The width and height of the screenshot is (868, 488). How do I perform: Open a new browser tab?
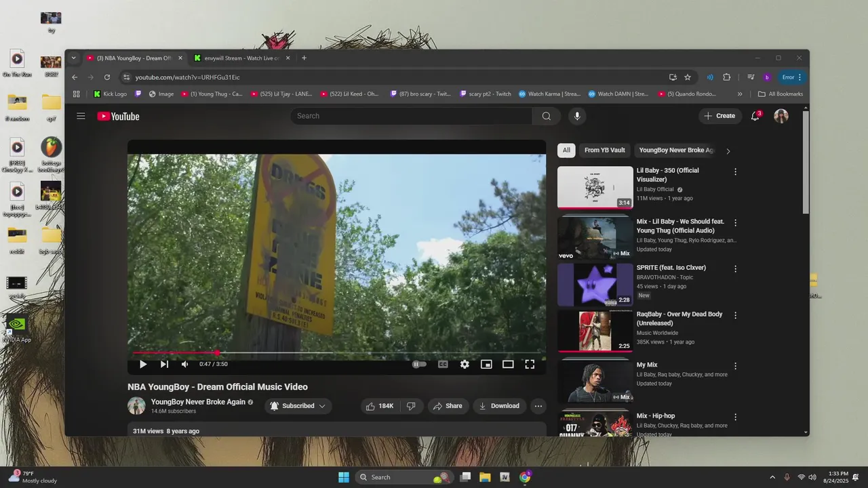point(304,58)
